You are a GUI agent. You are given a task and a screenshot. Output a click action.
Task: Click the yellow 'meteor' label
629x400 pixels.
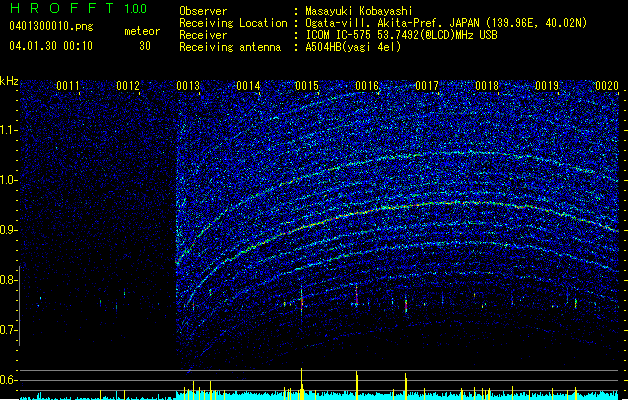click(142, 31)
